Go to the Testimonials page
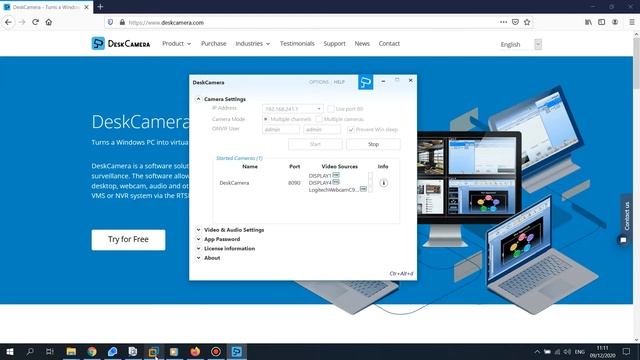This screenshot has width=640, height=360. click(x=297, y=43)
